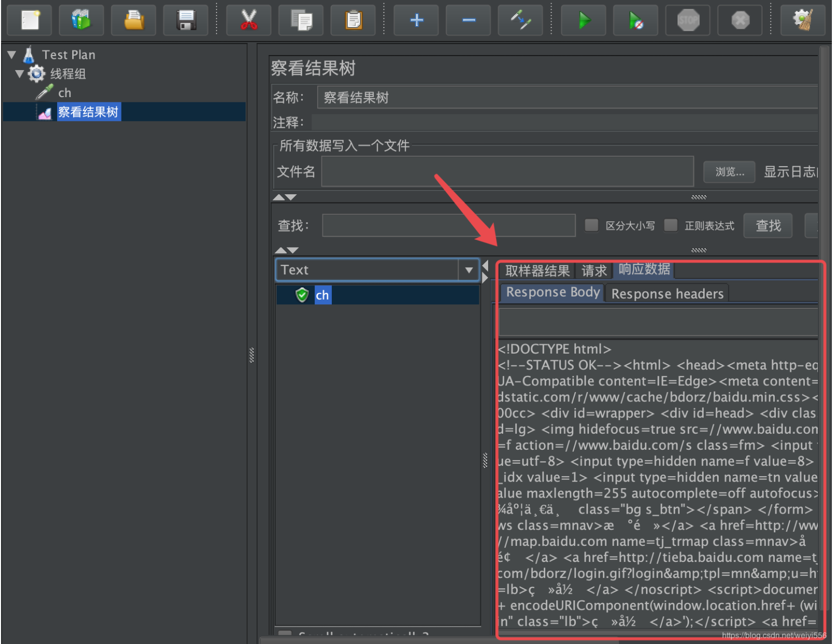Click the 'UA-Compatible content=IE=Edge' response line

pyautogui.click(x=657, y=381)
